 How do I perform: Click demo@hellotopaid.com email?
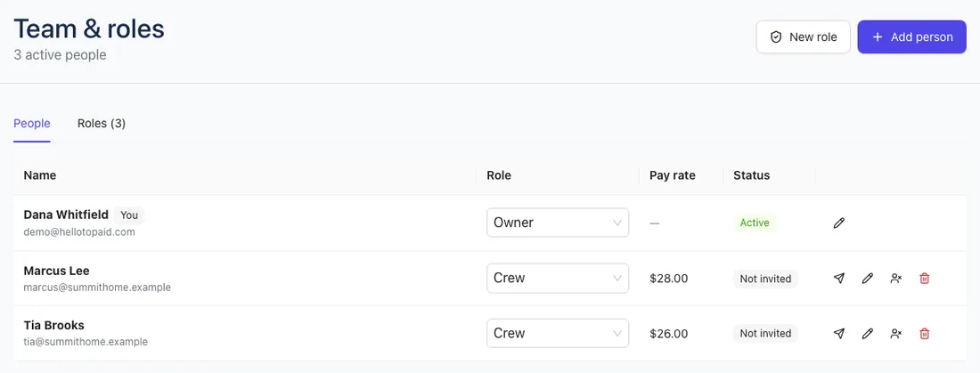pyautogui.click(x=79, y=231)
